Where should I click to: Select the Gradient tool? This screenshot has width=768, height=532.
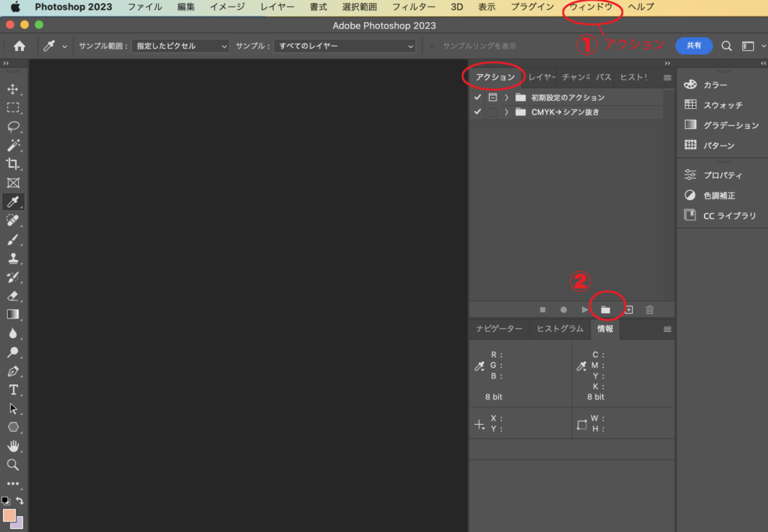(x=13, y=314)
